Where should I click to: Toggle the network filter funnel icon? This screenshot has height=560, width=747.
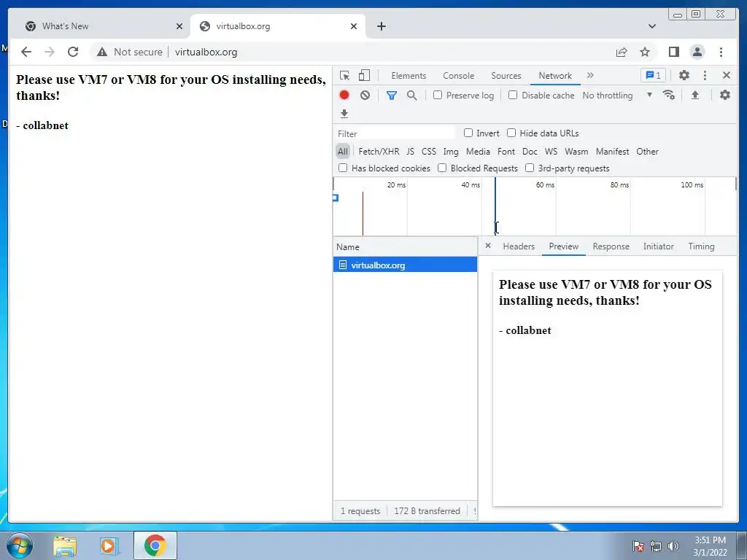[x=392, y=96]
